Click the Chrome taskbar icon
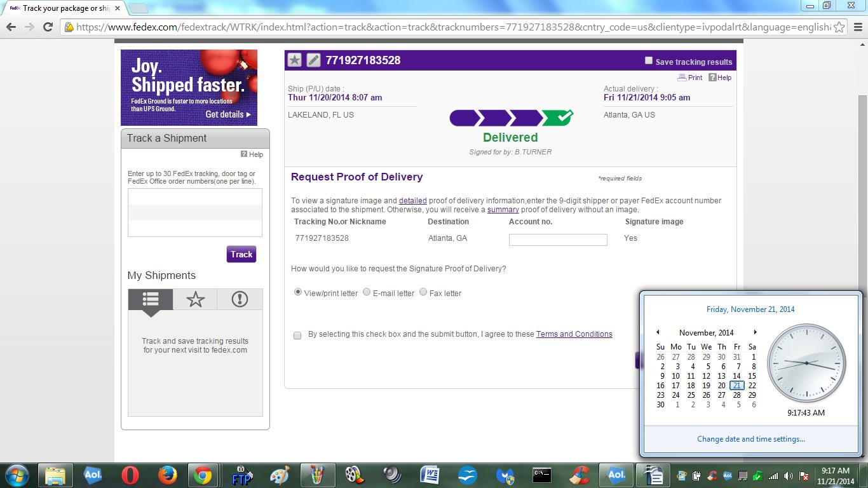This screenshot has height=488, width=868. point(203,475)
